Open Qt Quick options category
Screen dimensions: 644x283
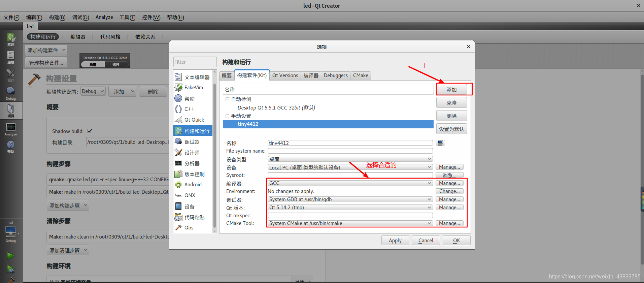tap(193, 120)
